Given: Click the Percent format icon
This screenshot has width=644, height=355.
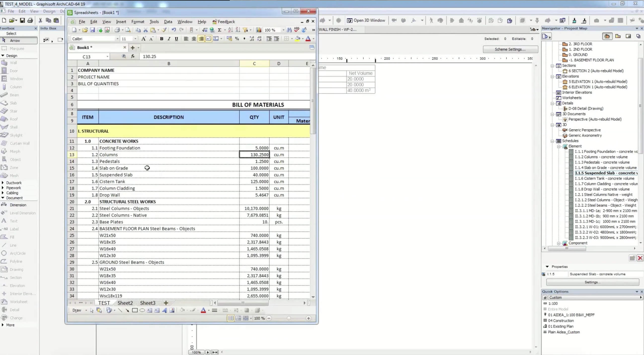Looking at the screenshot, I should pyautogui.click(x=237, y=39).
